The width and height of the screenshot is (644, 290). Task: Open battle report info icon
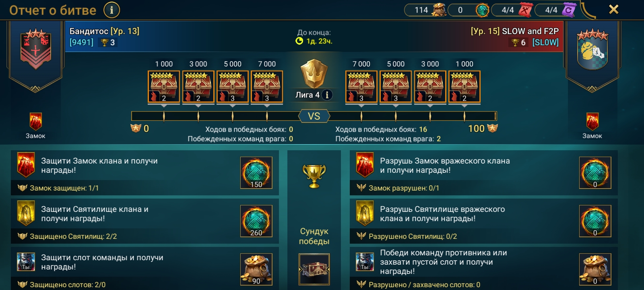[x=111, y=10]
